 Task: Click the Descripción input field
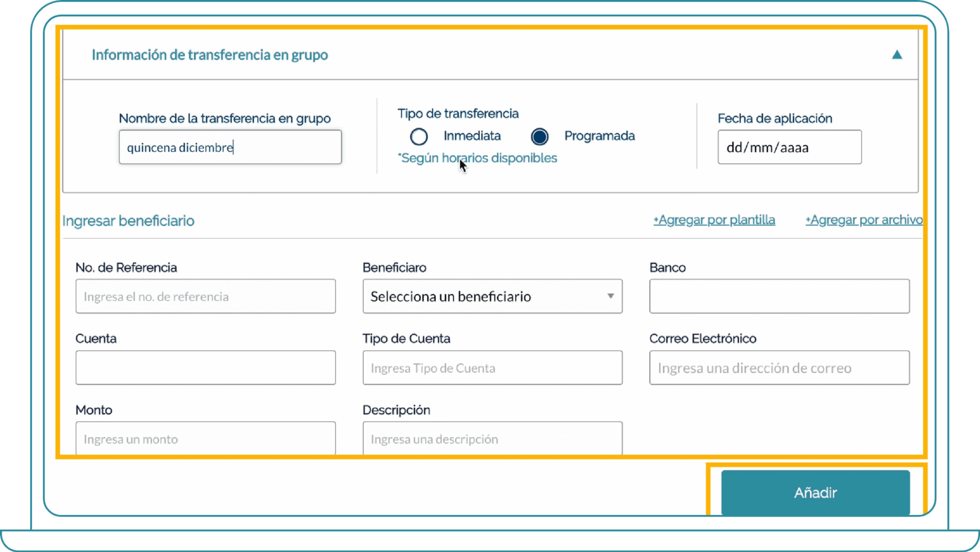[x=492, y=439]
